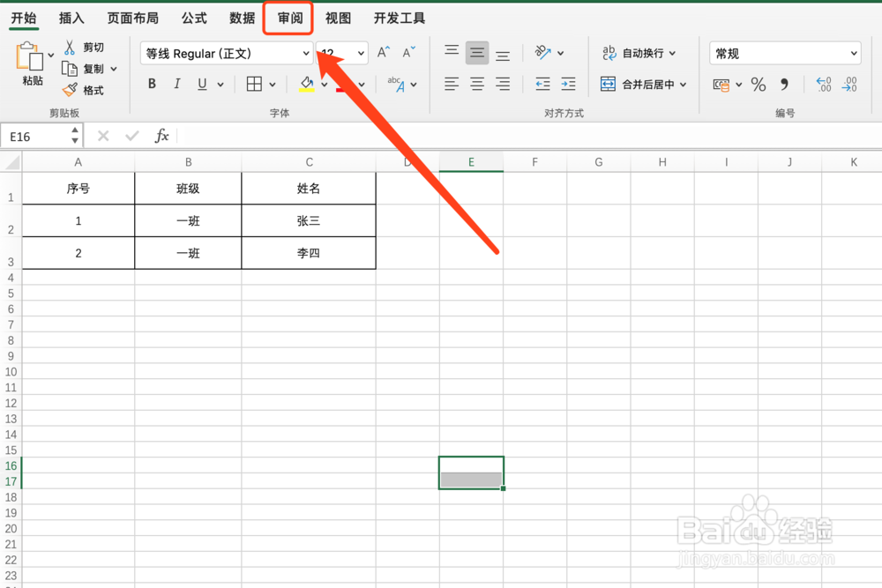Click the insert function fx icon

[x=162, y=136]
